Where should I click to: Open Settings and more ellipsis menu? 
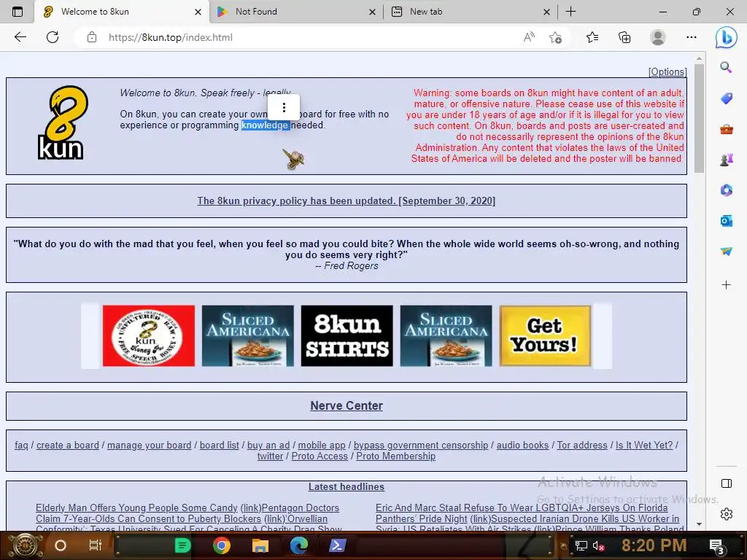692,37
